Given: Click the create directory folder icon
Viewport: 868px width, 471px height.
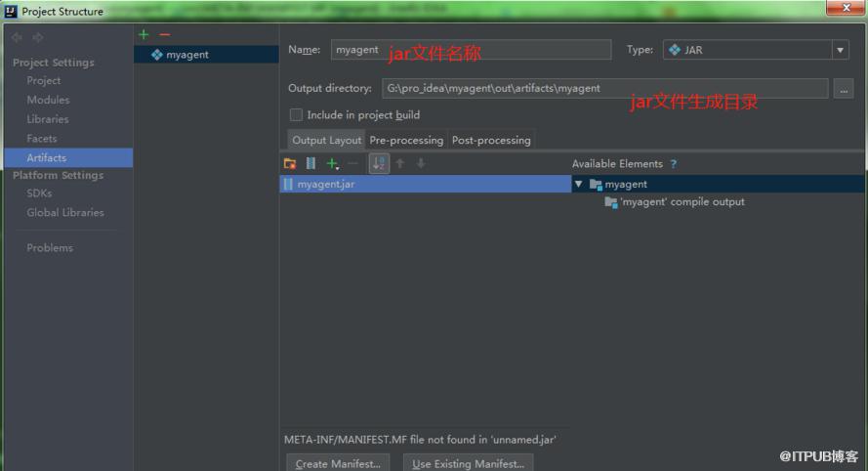Looking at the screenshot, I should 290,163.
